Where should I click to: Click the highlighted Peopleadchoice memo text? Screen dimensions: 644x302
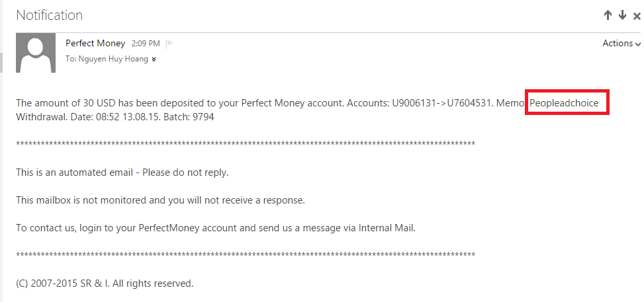[x=564, y=104]
